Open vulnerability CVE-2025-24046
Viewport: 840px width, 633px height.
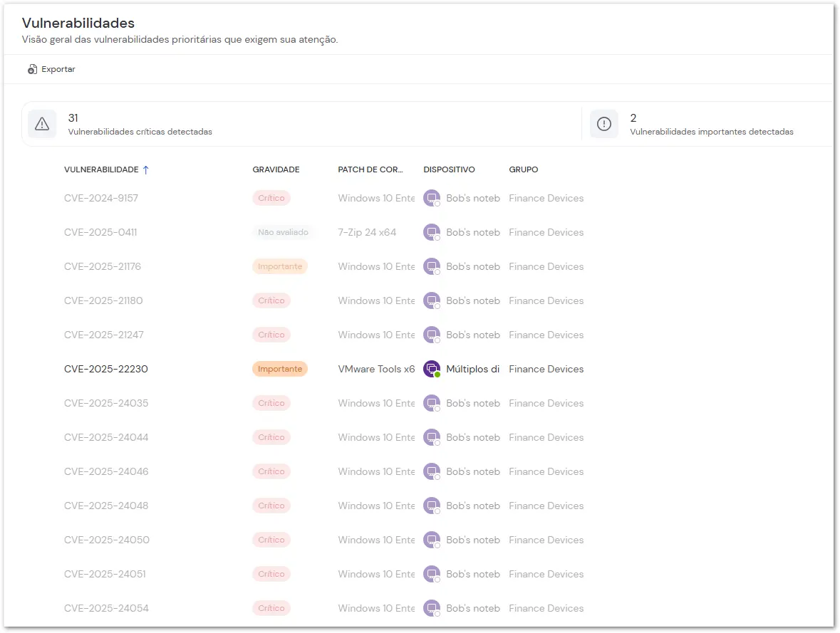tap(106, 472)
